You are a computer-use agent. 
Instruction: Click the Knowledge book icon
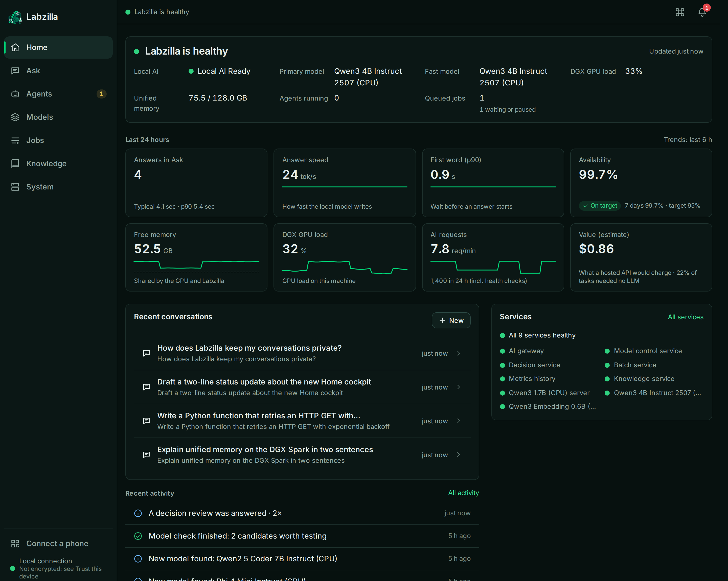click(15, 164)
